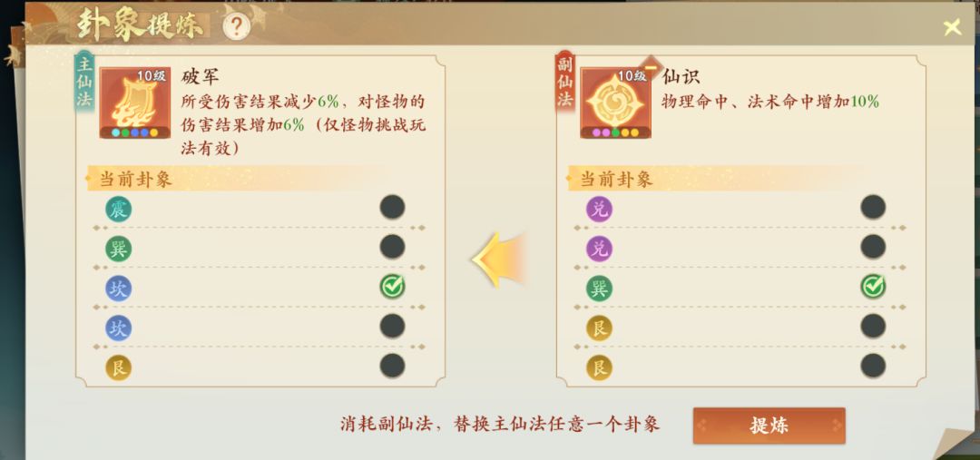Click the yellow 艮 icon in the main skill panel
The width and height of the screenshot is (980, 460).
tap(118, 367)
